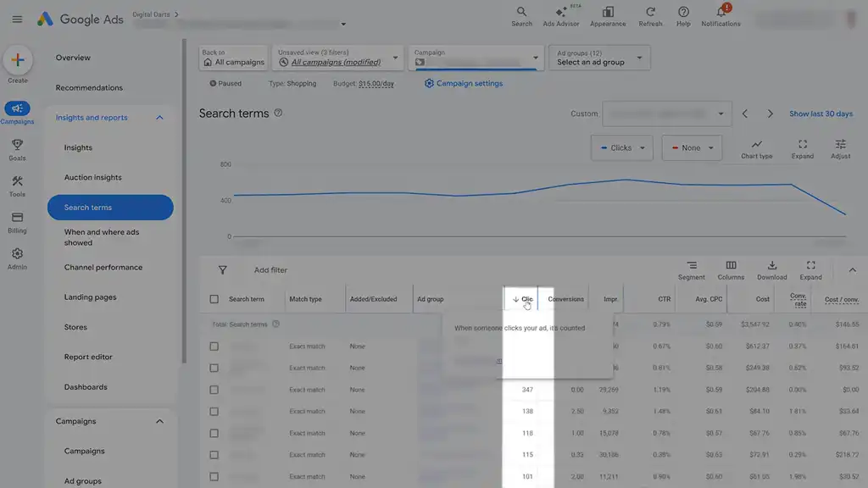This screenshot has height=488, width=868.
Task: Open Segment options for table
Action: click(x=692, y=270)
